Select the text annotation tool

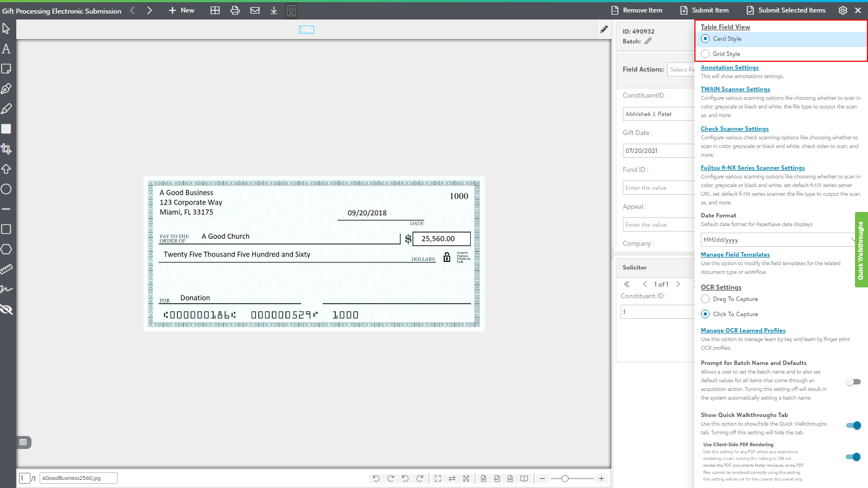tap(6, 49)
